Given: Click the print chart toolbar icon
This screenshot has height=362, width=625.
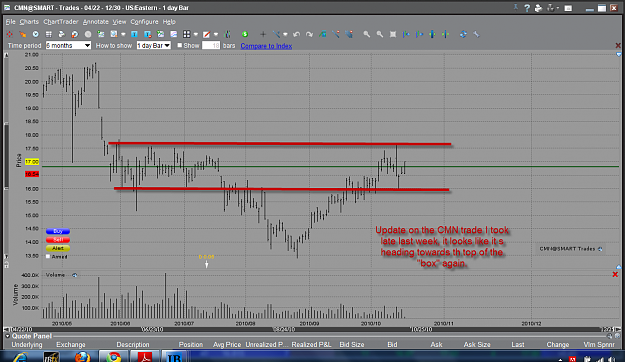Looking at the screenshot, I should click(x=61, y=34).
